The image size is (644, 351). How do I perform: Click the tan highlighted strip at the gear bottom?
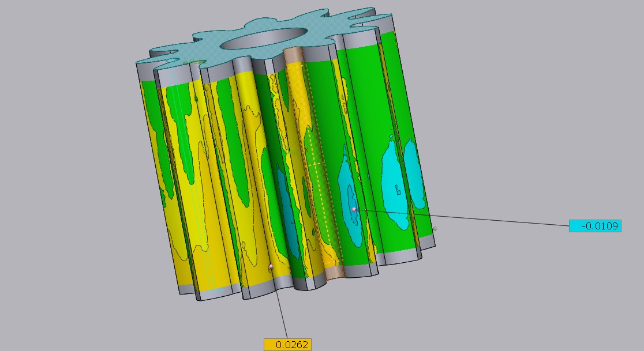coord(335,272)
